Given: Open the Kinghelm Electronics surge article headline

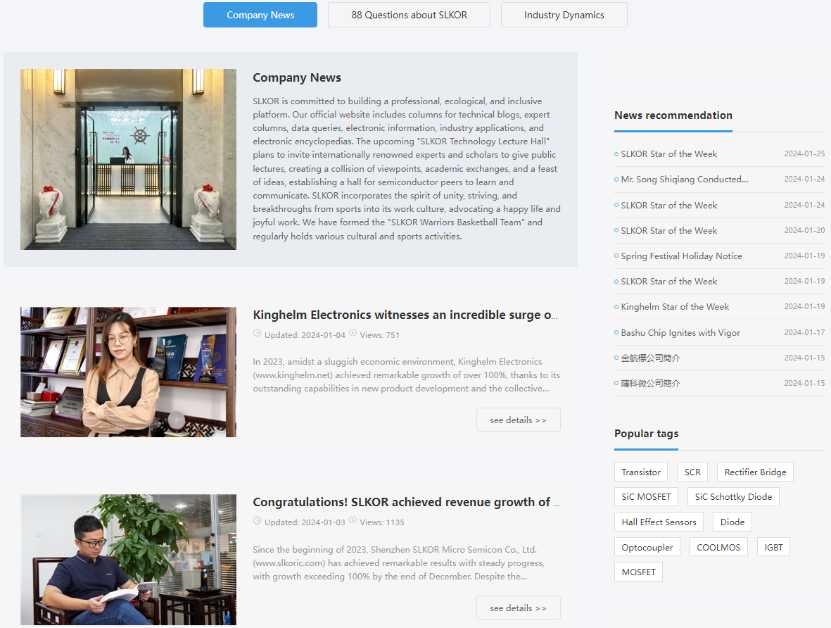Looking at the screenshot, I should tap(405, 315).
